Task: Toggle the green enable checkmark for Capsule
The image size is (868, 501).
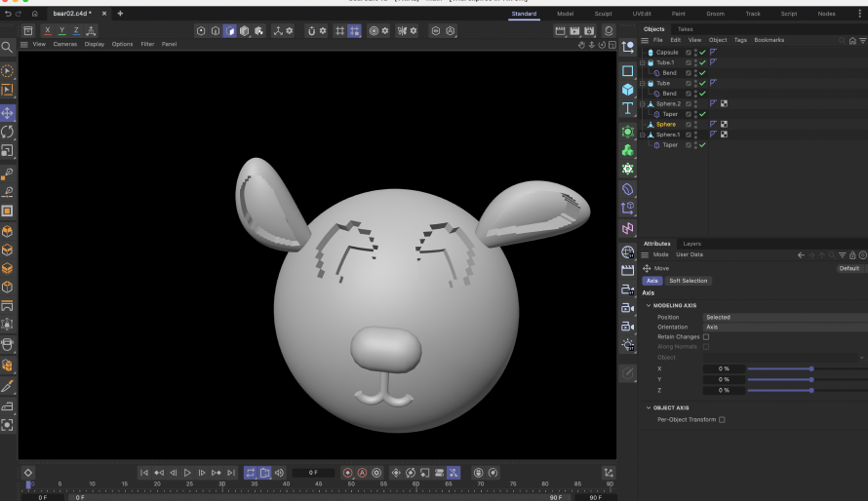Action: (702, 53)
